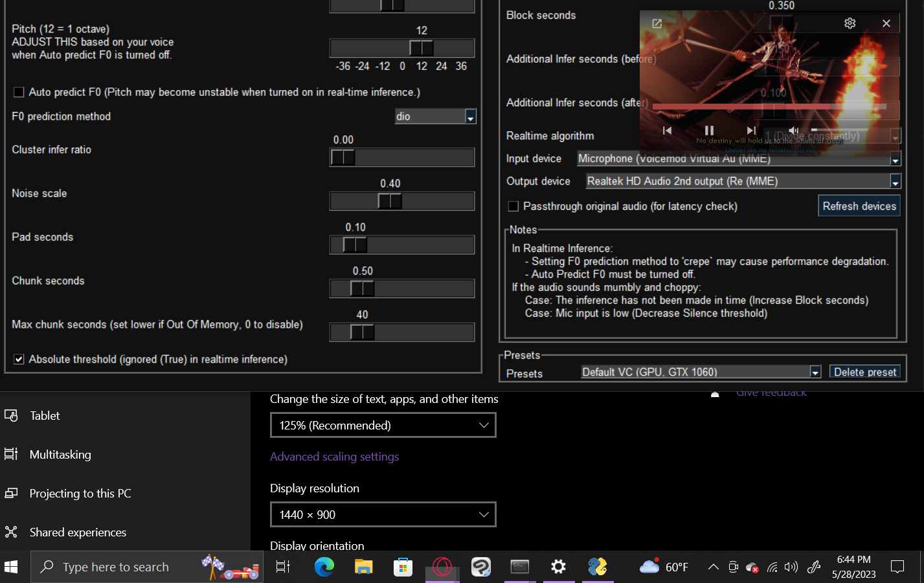The width and height of the screenshot is (924, 583).
Task: Open F0 prediction method dropdown
Action: click(x=435, y=116)
